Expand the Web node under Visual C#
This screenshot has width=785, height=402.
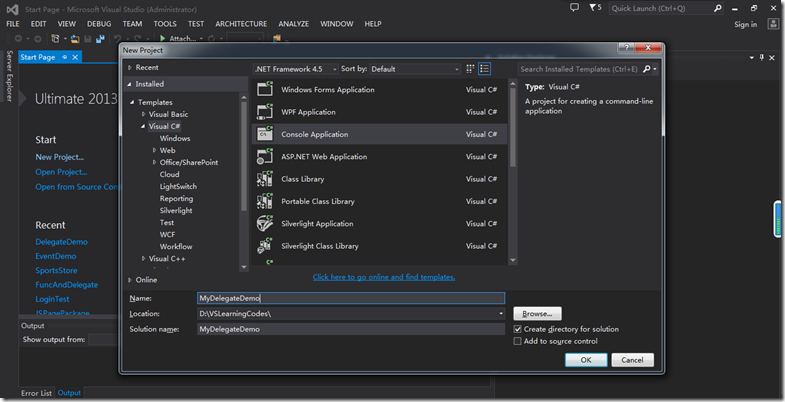(x=155, y=150)
